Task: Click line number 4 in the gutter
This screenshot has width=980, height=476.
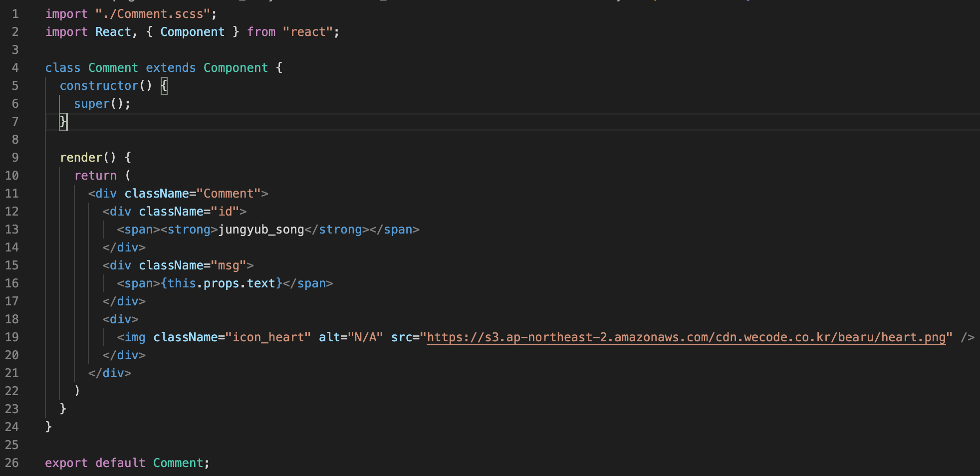Action: pyautogui.click(x=15, y=68)
